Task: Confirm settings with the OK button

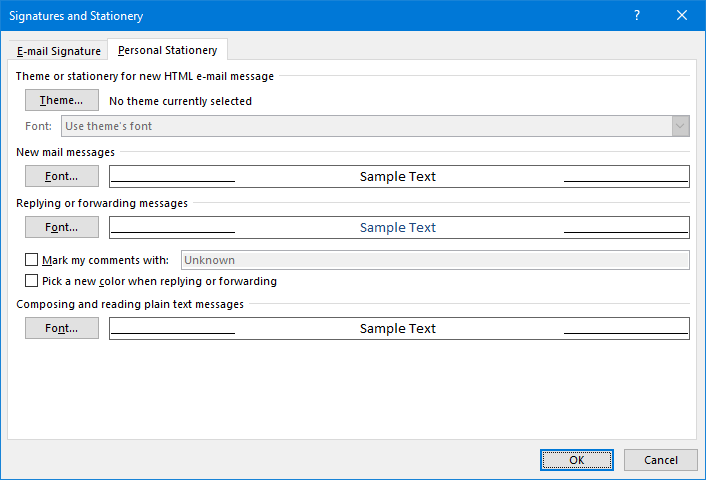Action: click(576, 460)
